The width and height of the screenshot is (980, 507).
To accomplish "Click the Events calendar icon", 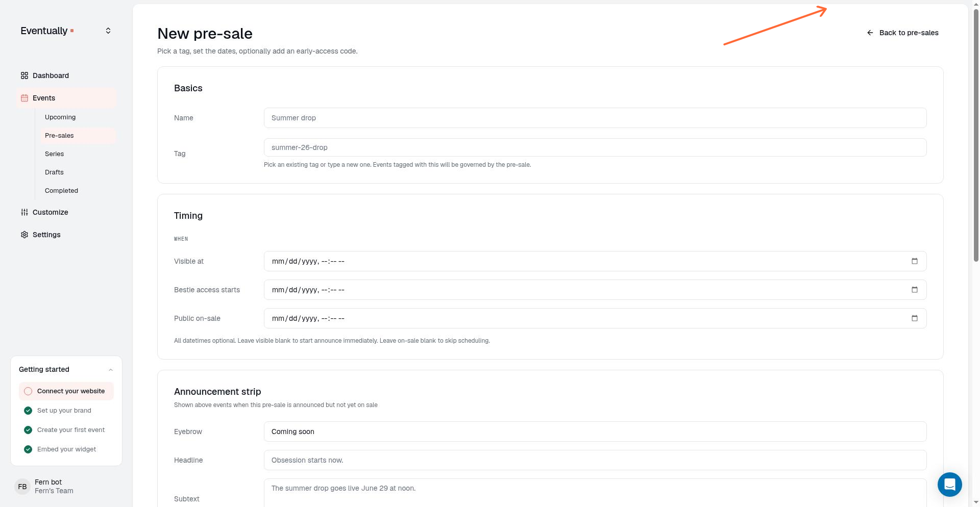I will pyautogui.click(x=24, y=98).
